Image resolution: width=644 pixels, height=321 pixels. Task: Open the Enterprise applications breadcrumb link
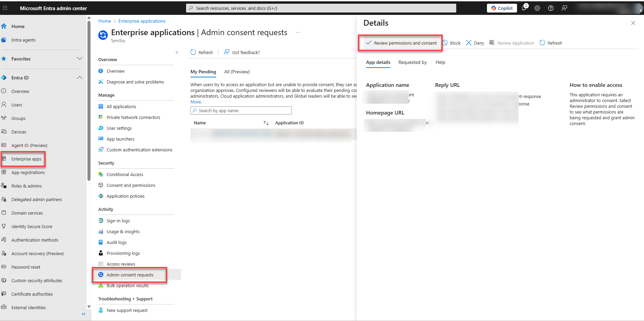[x=142, y=21]
